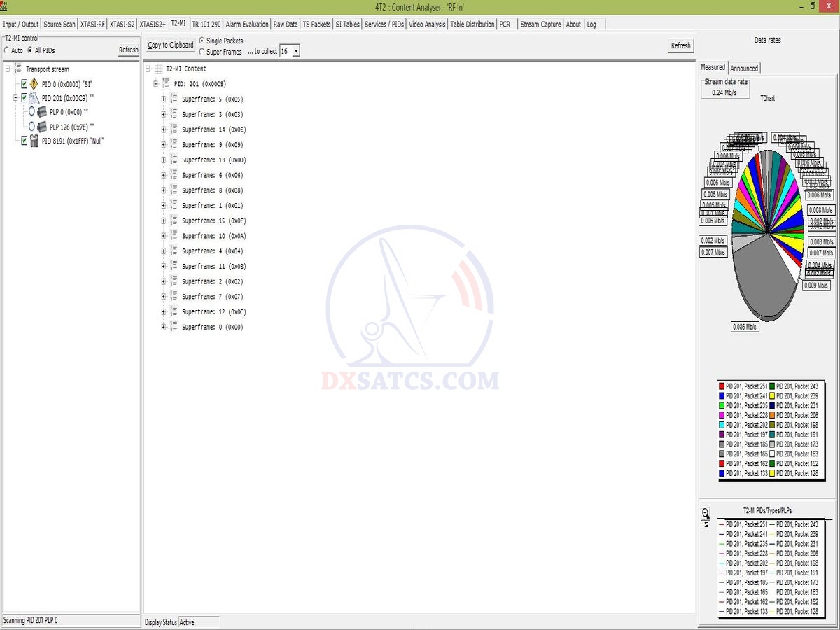The height and width of the screenshot is (630, 840).
Task: Click the SI icon beside PID 0
Action: (x=34, y=84)
